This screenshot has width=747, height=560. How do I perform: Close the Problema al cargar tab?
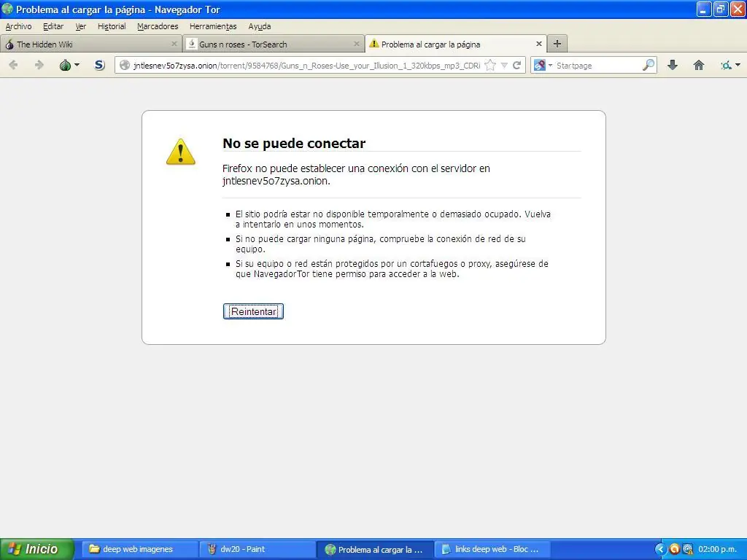pos(539,44)
